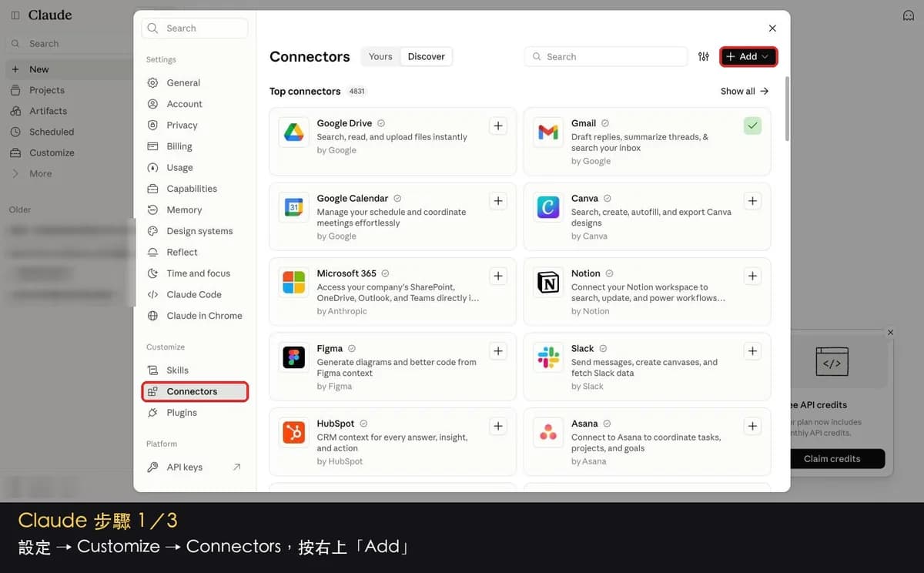Focus the connectors search field
The width and height of the screenshot is (924, 573).
coord(606,56)
